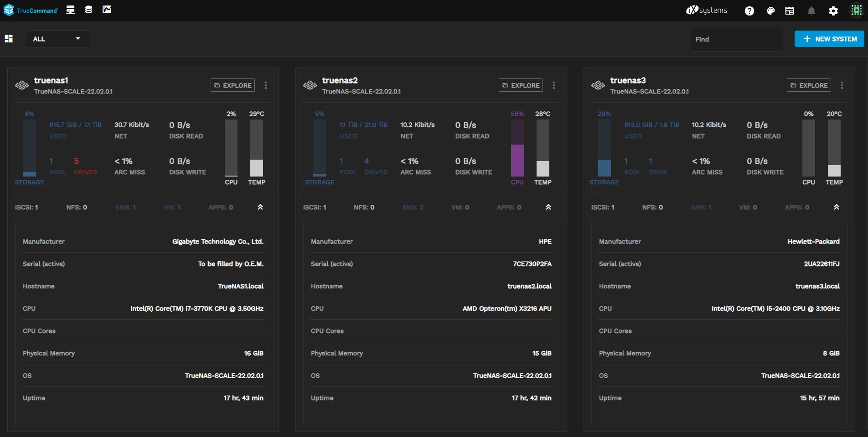868x437 pixels.
Task: Click the truenas2 purple CPU usage bar
Action: [517, 148]
